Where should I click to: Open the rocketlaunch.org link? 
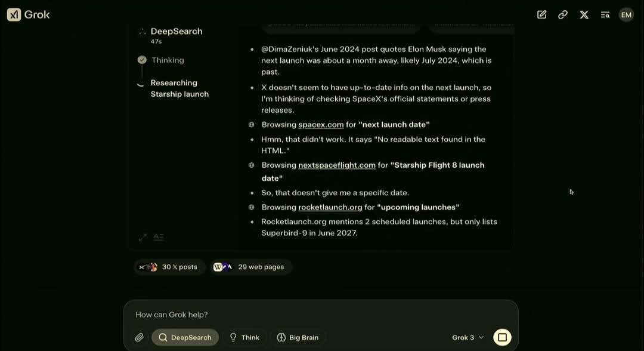coord(330,207)
